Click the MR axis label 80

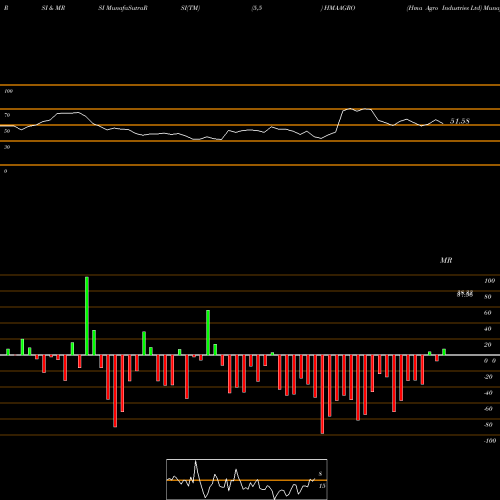[488, 297]
